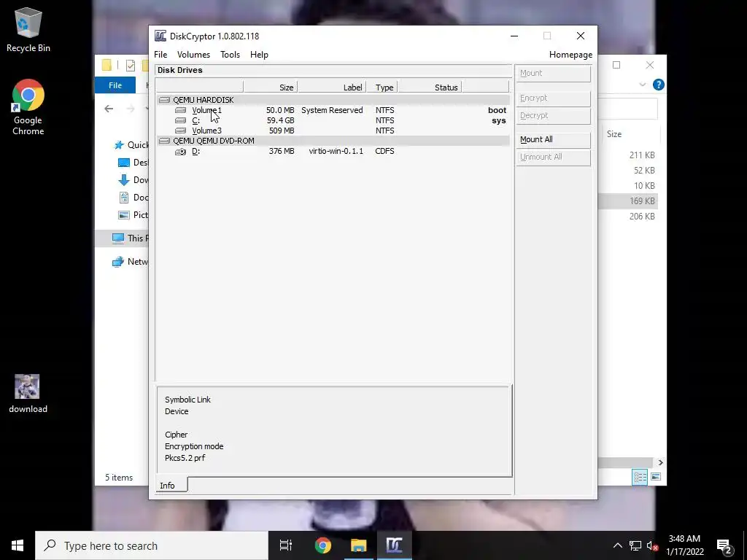Click the network tray icon
The width and height of the screenshot is (747, 560).
pos(635,545)
